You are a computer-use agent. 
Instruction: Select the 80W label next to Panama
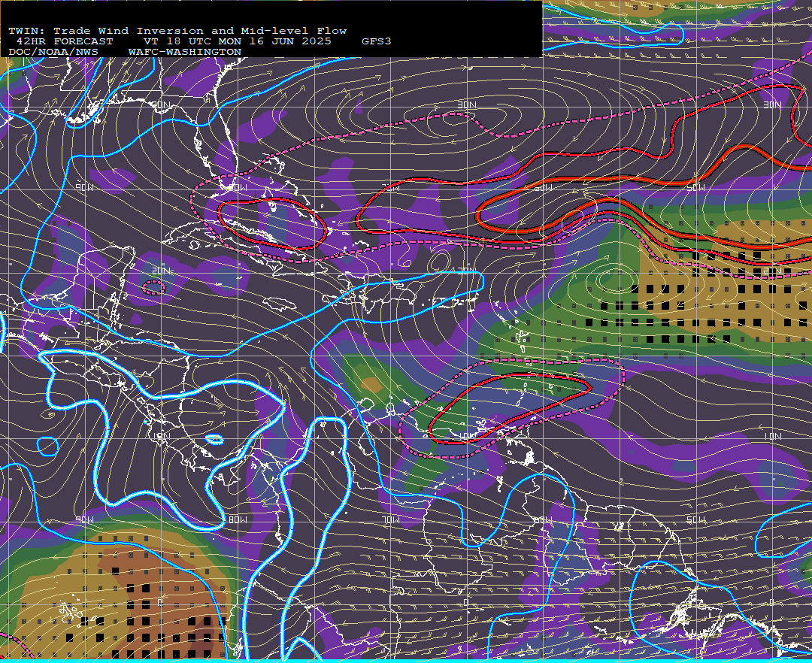[x=238, y=519]
